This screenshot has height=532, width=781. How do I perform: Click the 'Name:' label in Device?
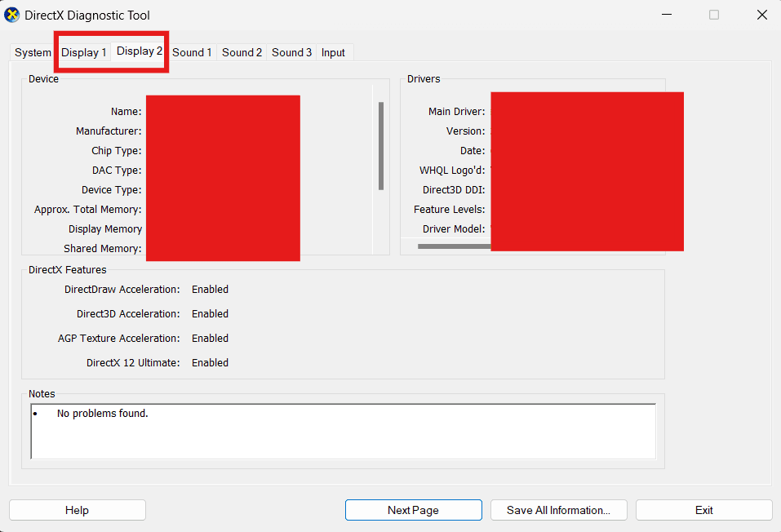(126, 112)
